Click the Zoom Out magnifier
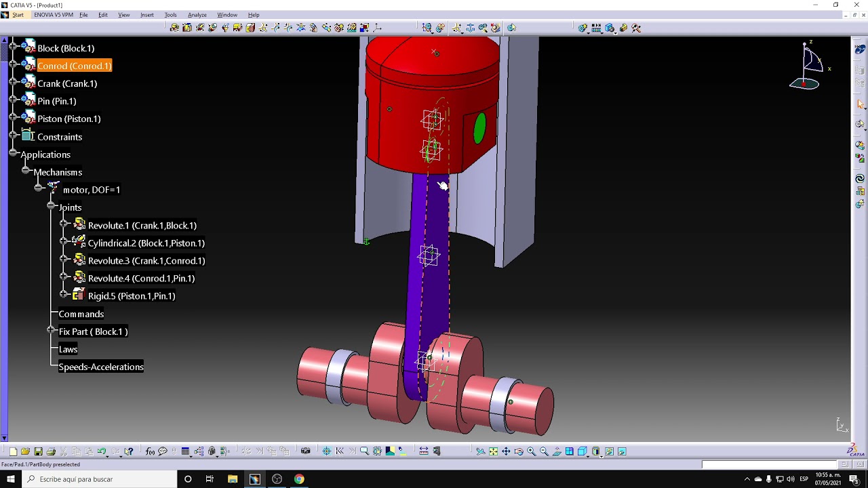This screenshot has width=868, height=488. (544, 451)
